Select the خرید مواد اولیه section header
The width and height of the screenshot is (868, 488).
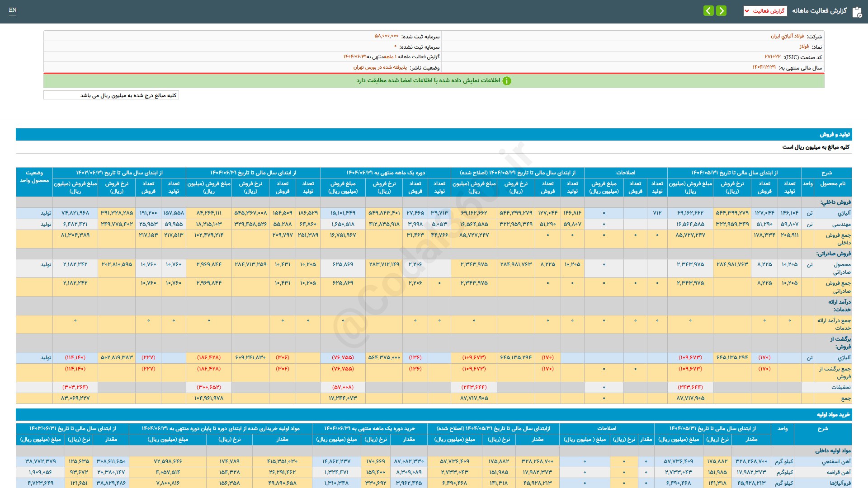[x=833, y=415]
